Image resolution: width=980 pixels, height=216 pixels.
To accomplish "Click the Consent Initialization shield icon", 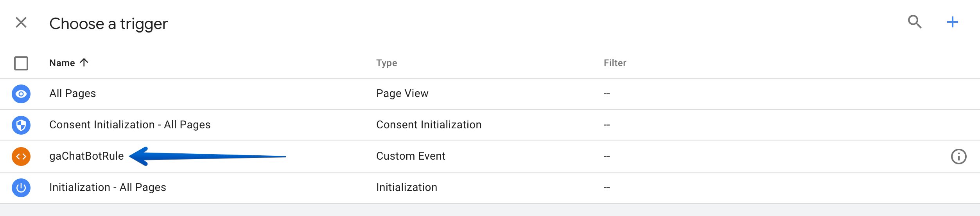I will (21, 125).
